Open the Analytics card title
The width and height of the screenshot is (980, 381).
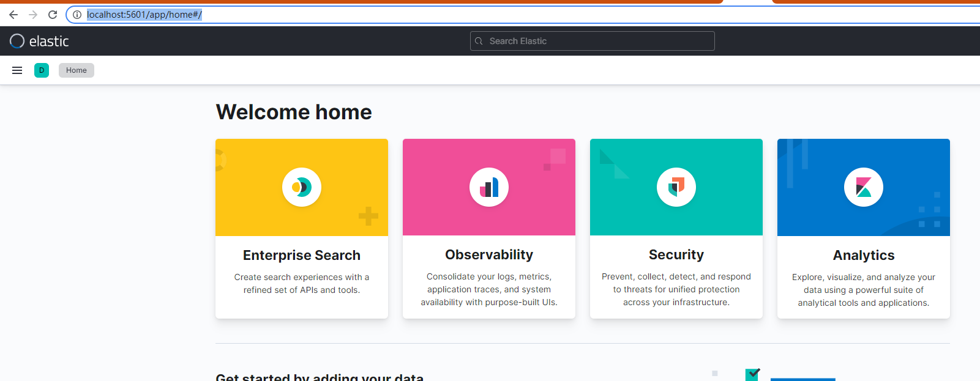[x=864, y=255]
